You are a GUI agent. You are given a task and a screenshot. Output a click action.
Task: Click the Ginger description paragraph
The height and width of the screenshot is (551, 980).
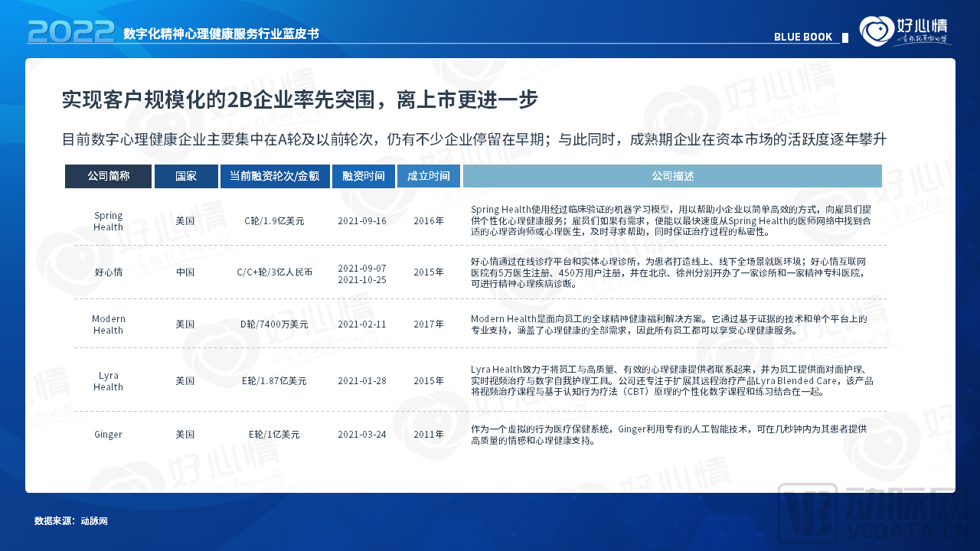coord(669,435)
